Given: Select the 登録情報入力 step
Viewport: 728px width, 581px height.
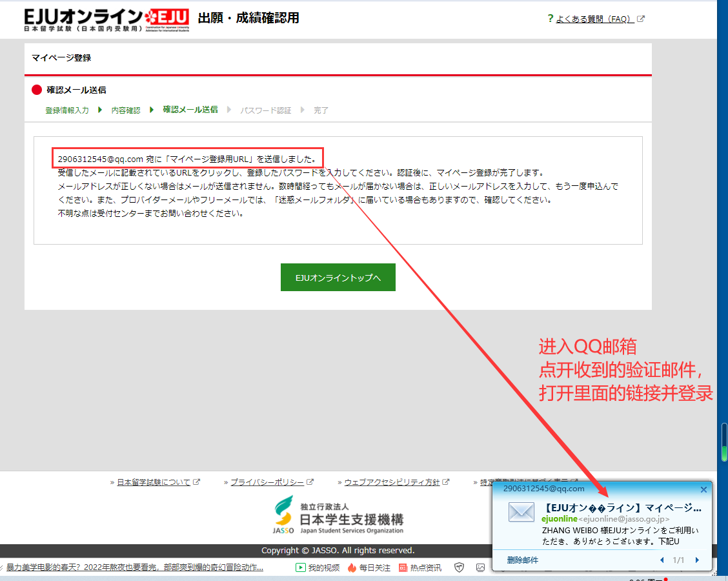Looking at the screenshot, I should 67,110.
